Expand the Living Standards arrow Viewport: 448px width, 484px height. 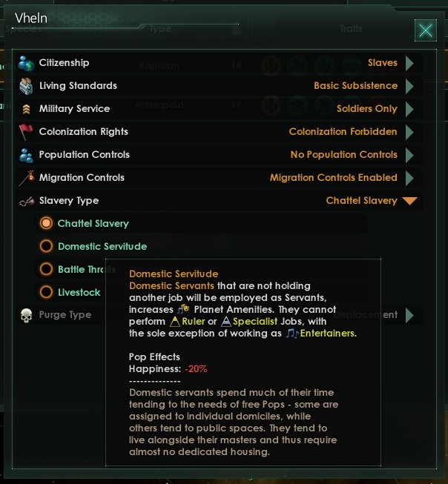[x=410, y=86]
